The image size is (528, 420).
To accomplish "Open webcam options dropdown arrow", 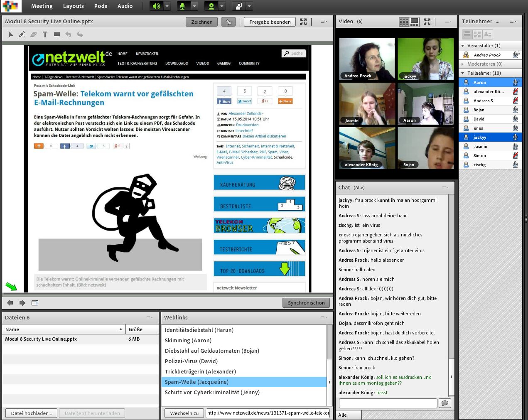I will [x=222, y=6].
